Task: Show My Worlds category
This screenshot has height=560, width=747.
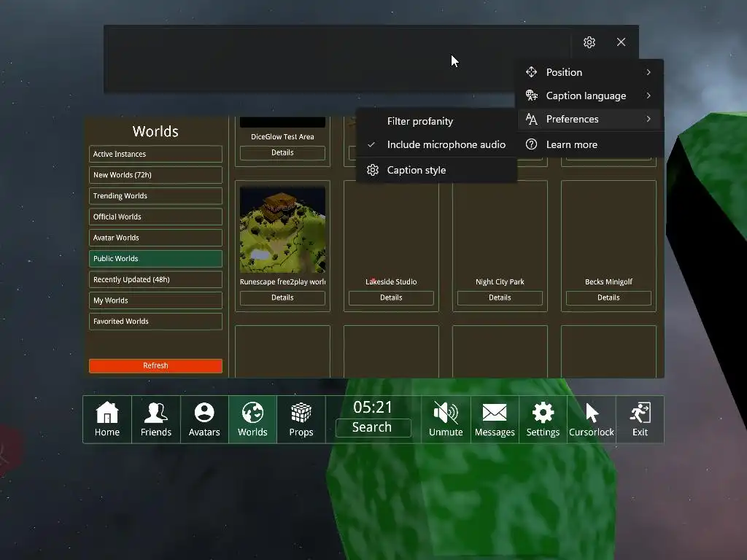Action: (155, 300)
